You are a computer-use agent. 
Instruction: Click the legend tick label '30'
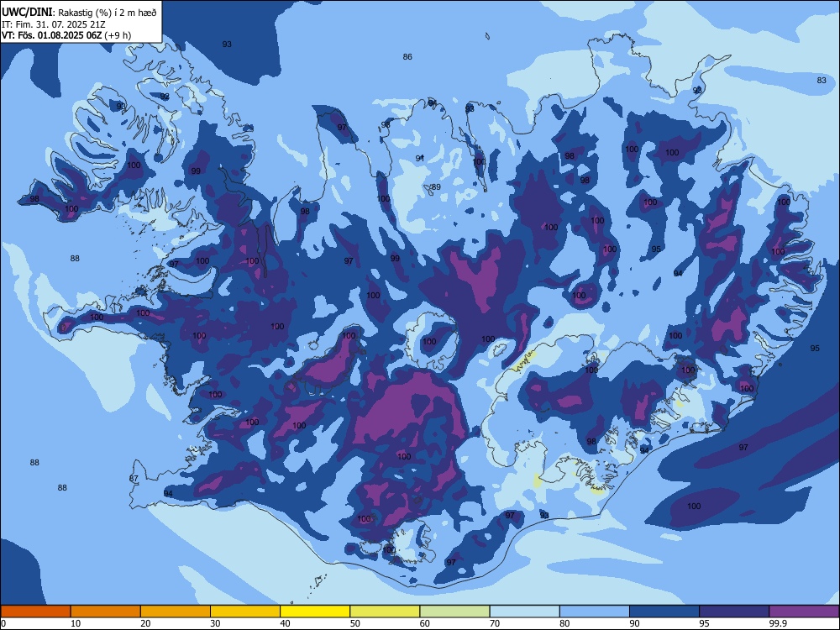point(215,623)
